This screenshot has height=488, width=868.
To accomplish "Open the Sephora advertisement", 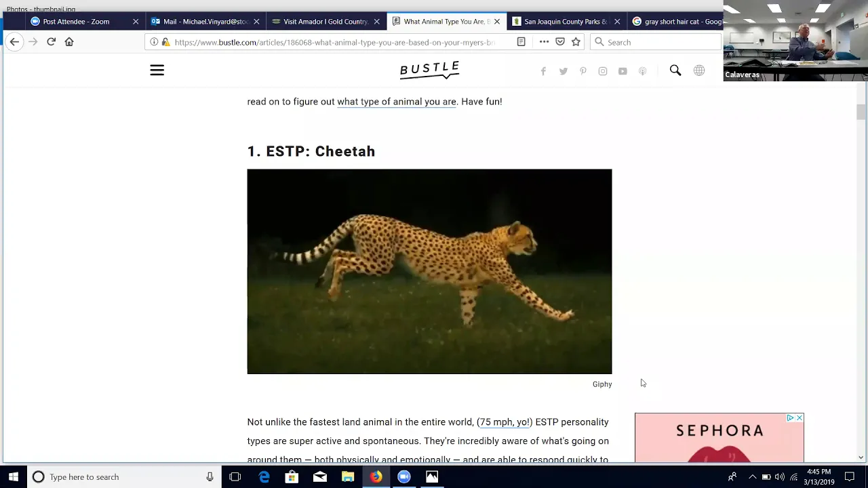I will tap(719, 438).
